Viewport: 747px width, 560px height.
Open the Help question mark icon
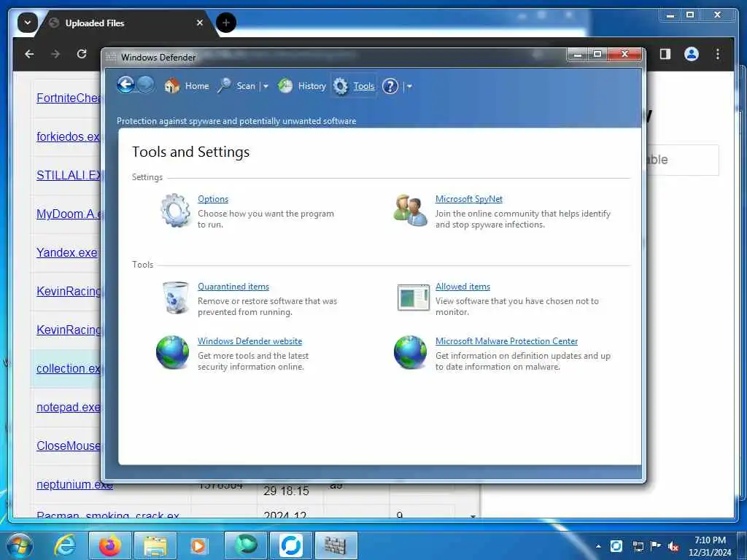(390, 86)
